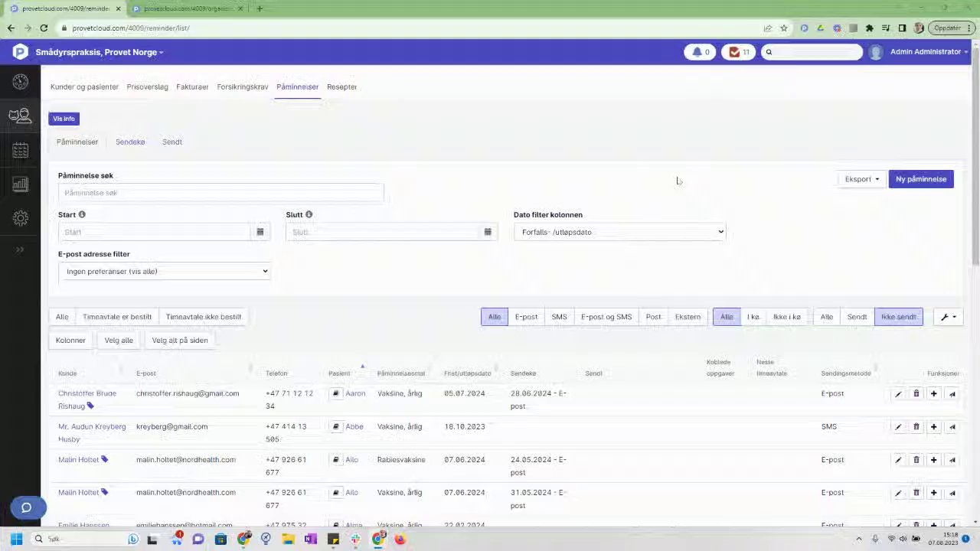Select the Timeavtale ikke bestilt filter
Viewport: 980px width, 551px height.
click(x=204, y=317)
